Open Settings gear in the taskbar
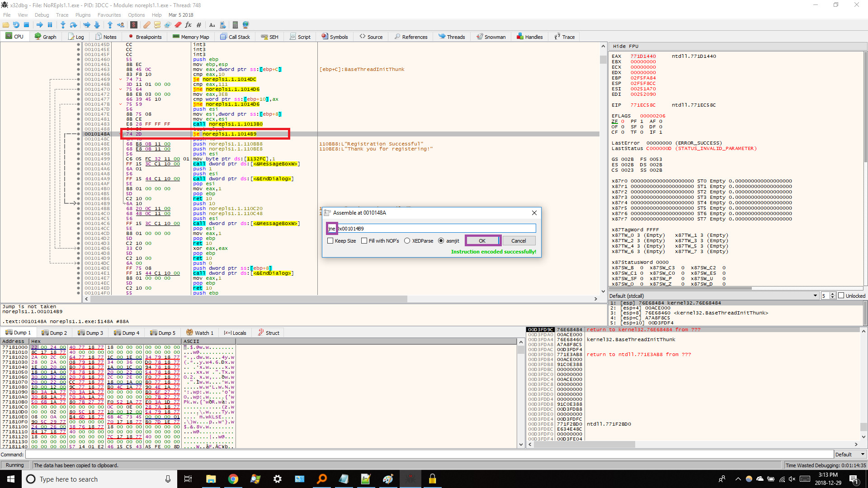The height and width of the screenshot is (488, 868). [x=277, y=479]
